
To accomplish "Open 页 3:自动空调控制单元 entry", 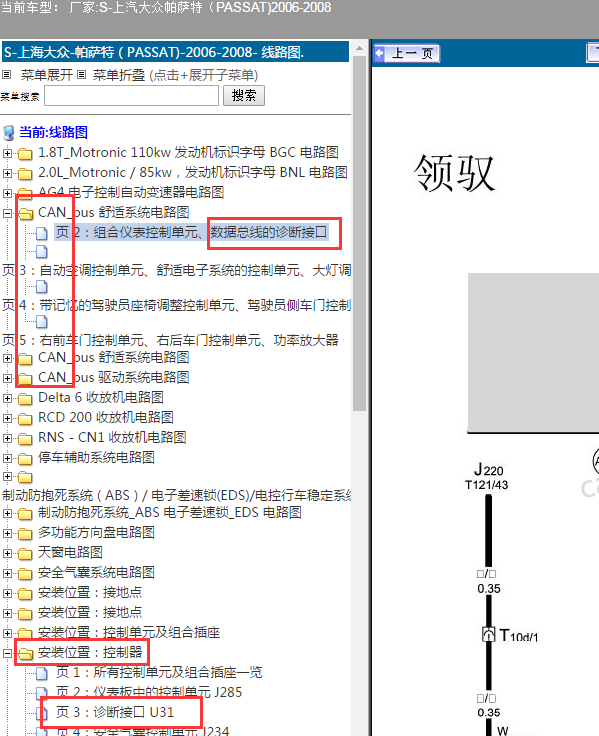I will 177,270.
